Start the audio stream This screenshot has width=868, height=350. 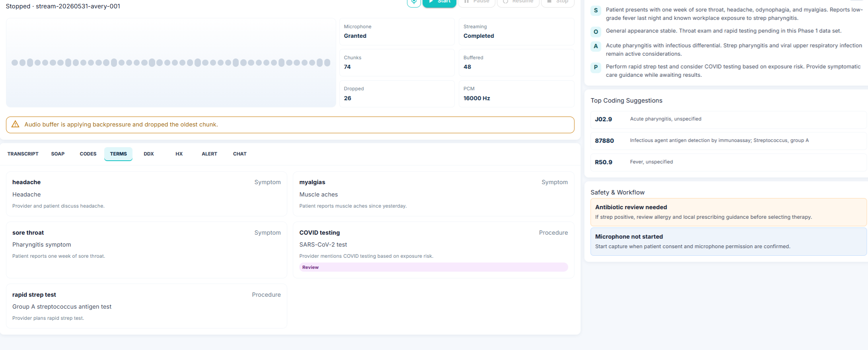(x=439, y=2)
